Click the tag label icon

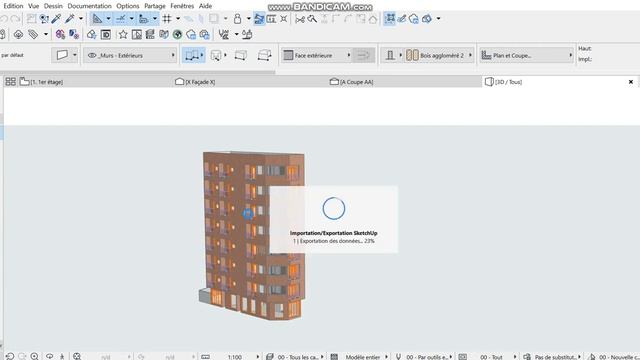(33, 34)
